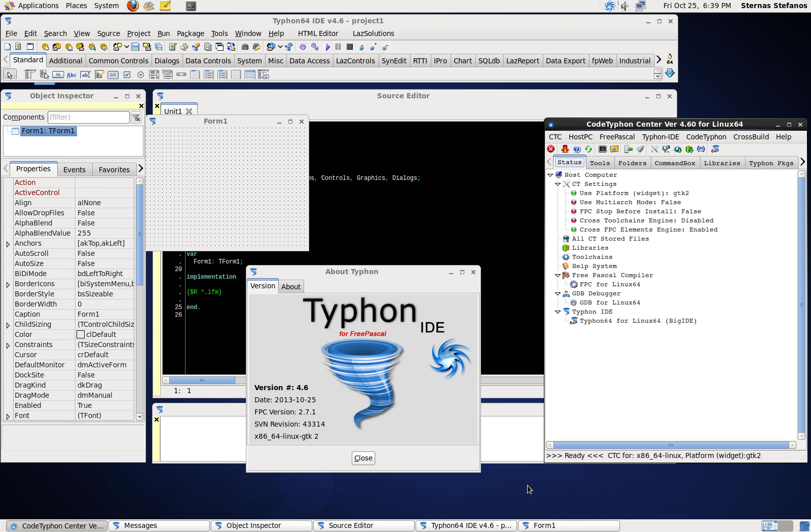Pick the TLabel Abc component icon
Screen dimensions: 811x532
click(x=71, y=75)
